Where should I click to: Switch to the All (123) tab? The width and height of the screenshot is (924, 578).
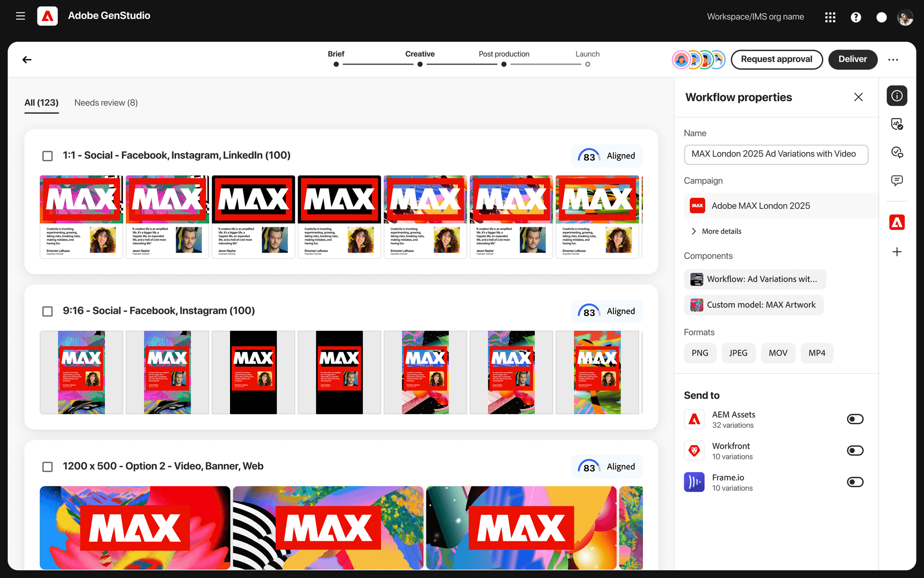click(41, 103)
